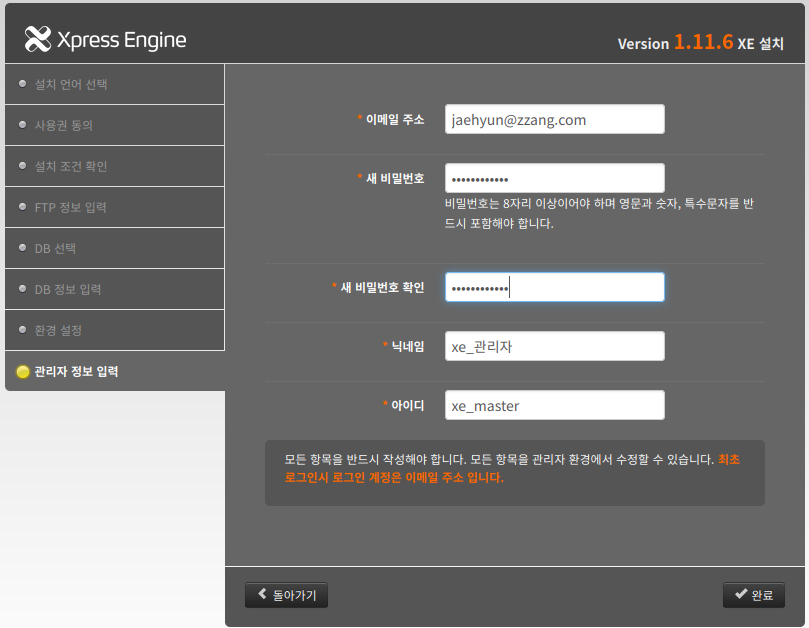Go to the FTP 정보 입력 step
809x628 pixels.
point(115,207)
